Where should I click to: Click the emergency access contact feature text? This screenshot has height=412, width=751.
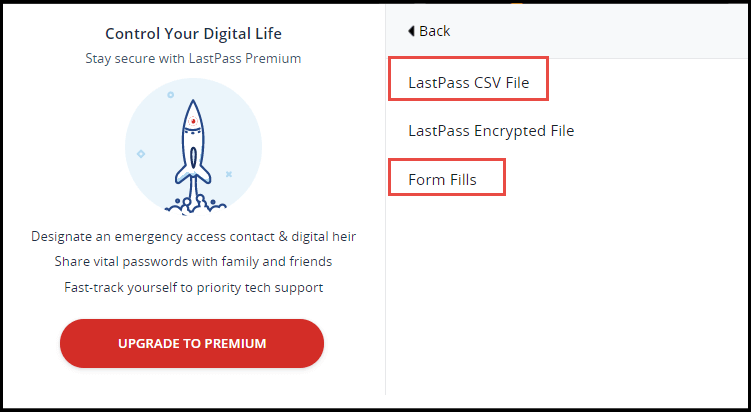point(193,237)
